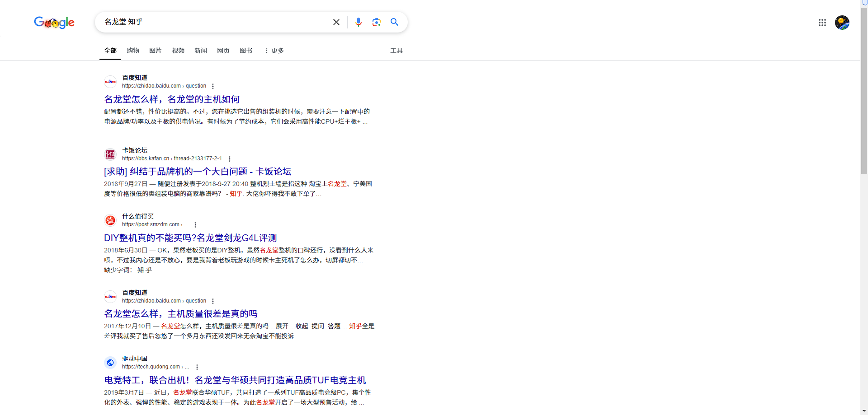Click into the search input field
This screenshot has height=415, width=868.
(x=215, y=22)
